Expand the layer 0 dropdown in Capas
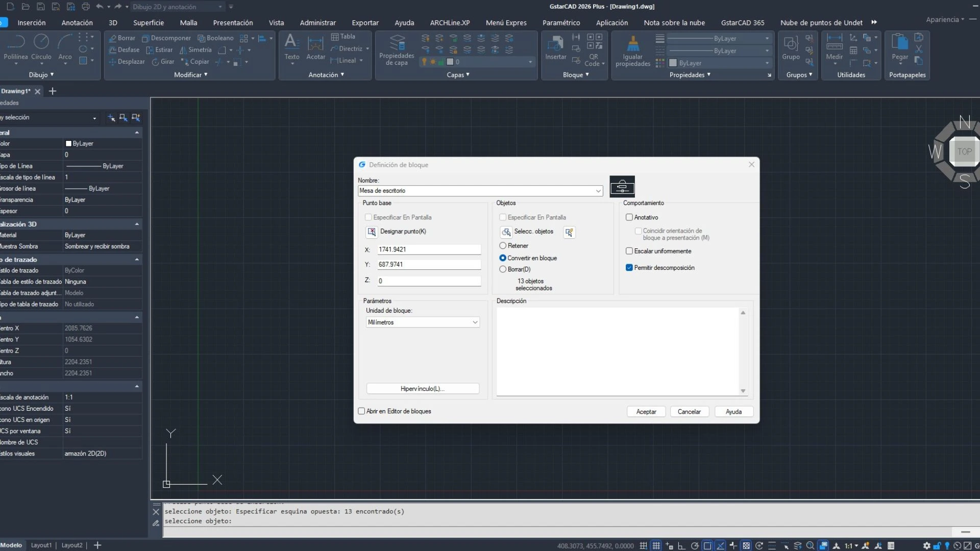This screenshot has width=980, height=551. (530, 61)
